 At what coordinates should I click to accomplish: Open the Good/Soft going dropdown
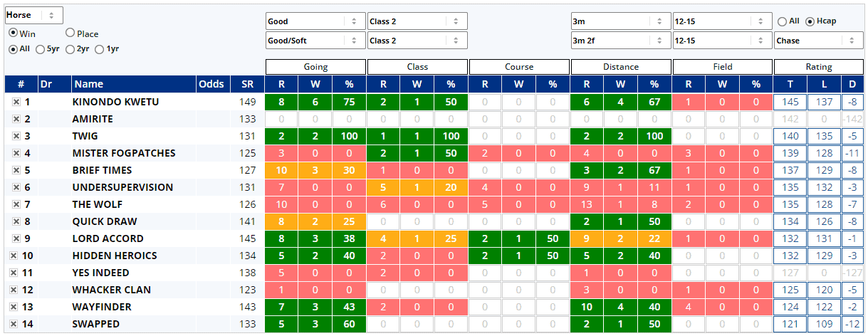point(315,41)
